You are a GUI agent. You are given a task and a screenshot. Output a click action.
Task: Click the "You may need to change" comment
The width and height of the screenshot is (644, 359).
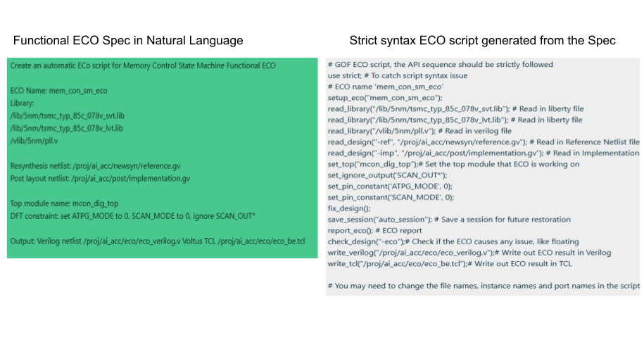484,286
